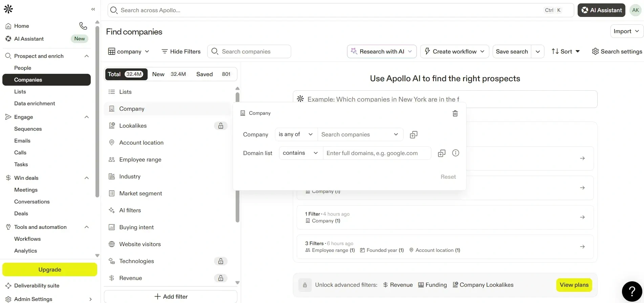Screen dimensions: 644x303
Task: Click the lock icon on the Lookalikes filter
Action: pyautogui.click(x=221, y=126)
